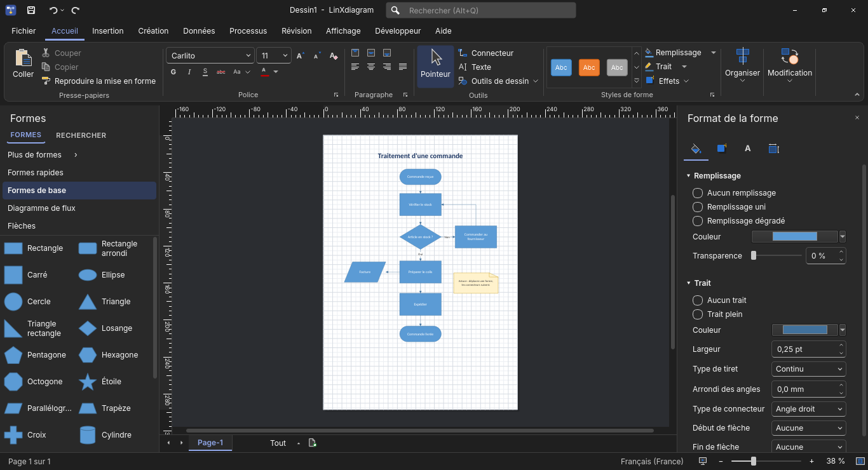The height and width of the screenshot is (470, 868).
Task: Open the Insertion ribbon tab
Action: (108, 31)
